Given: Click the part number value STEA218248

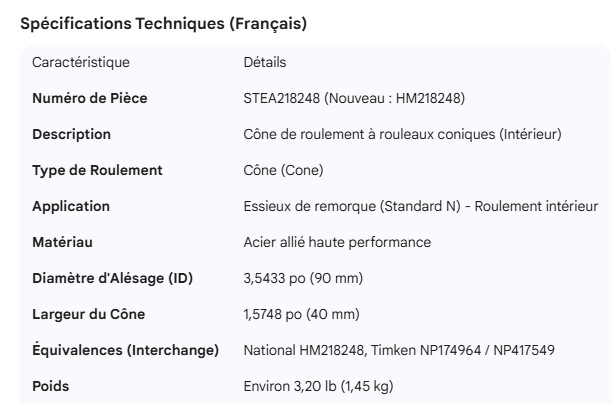Looking at the screenshot, I should tap(283, 98).
